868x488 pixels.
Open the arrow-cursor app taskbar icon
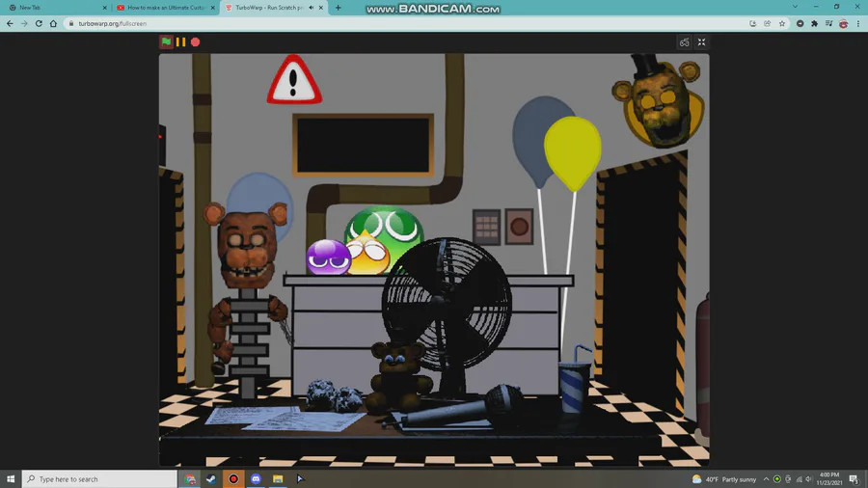click(x=300, y=479)
